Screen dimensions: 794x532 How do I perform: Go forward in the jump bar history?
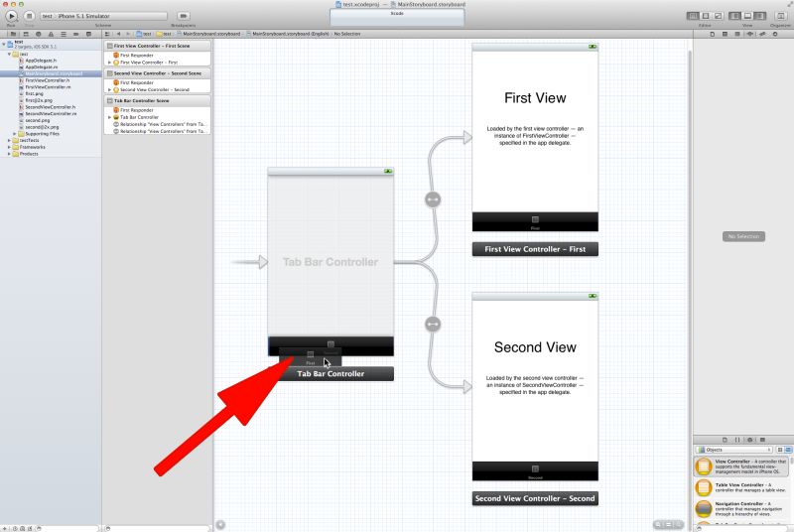tap(128, 34)
